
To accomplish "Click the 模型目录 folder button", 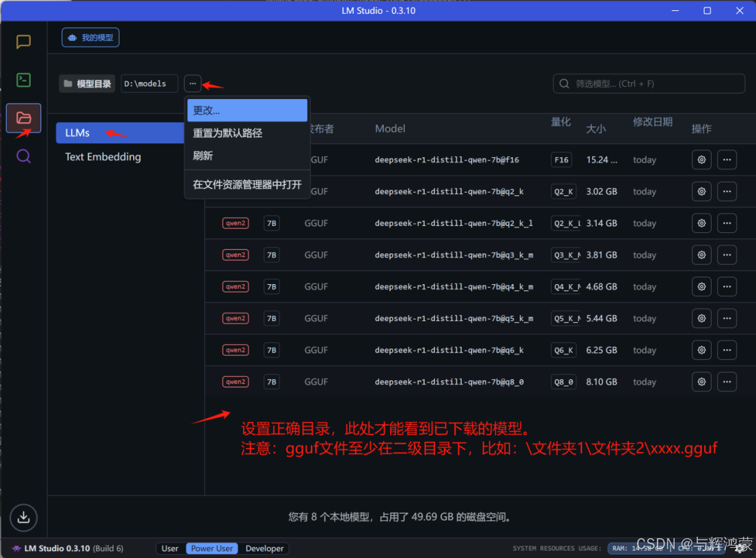I will tap(87, 84).
